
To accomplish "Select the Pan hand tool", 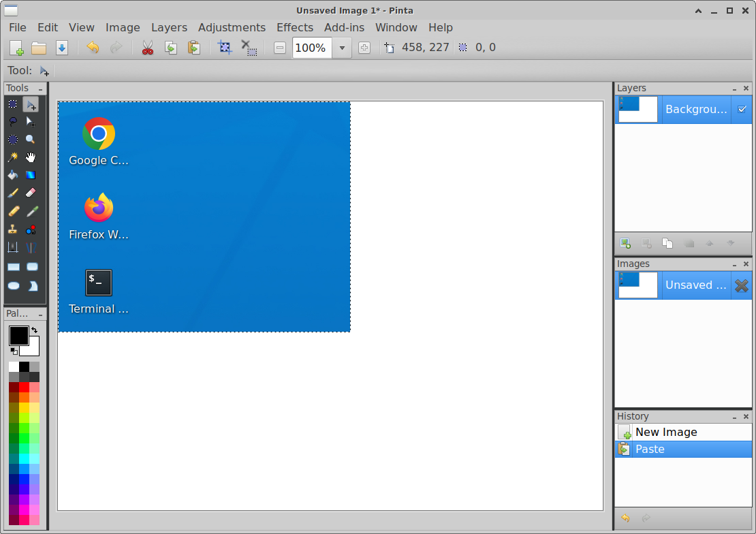I will pyautogui.click(x=31, y=157).
